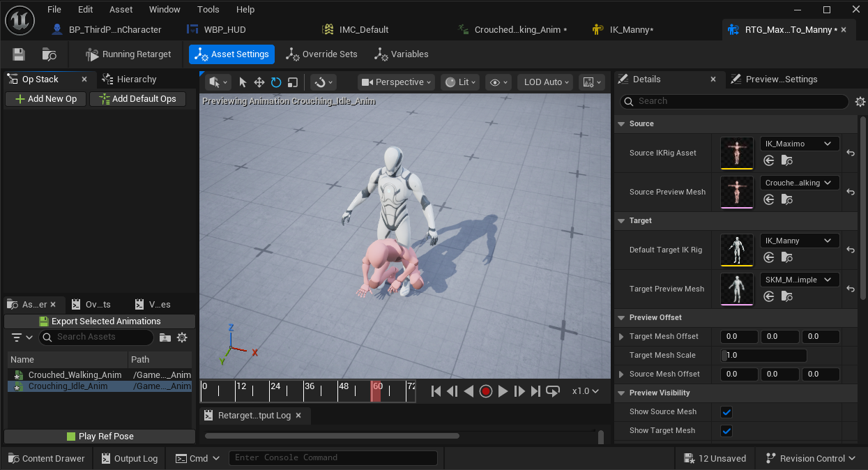Activate the Translate gizmo tool
This screenshot has height=470, width=868.
click(x=259, y=82)
